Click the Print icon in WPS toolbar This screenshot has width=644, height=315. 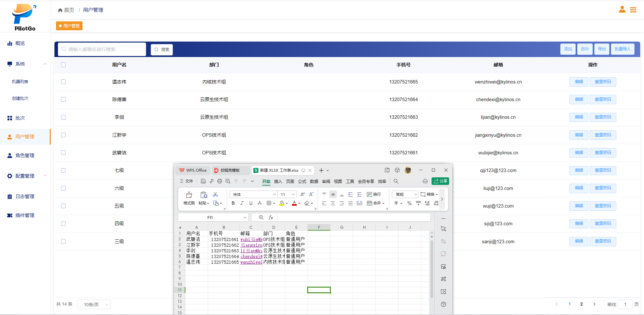(x=220, y=181)
